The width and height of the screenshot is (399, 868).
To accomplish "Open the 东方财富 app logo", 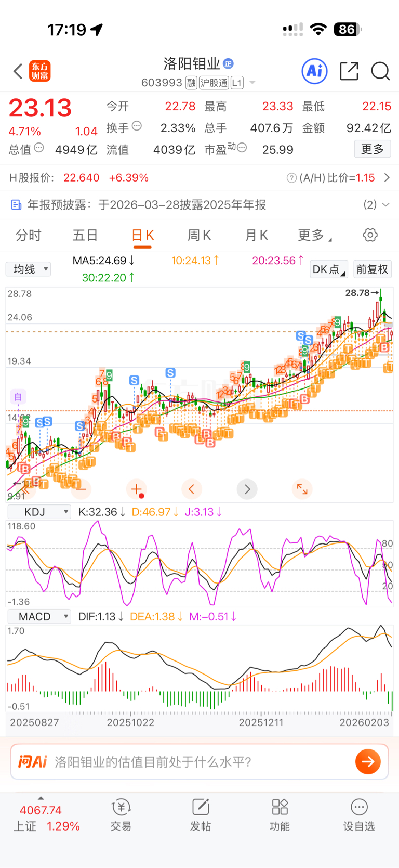I will [x=40, y=71].
